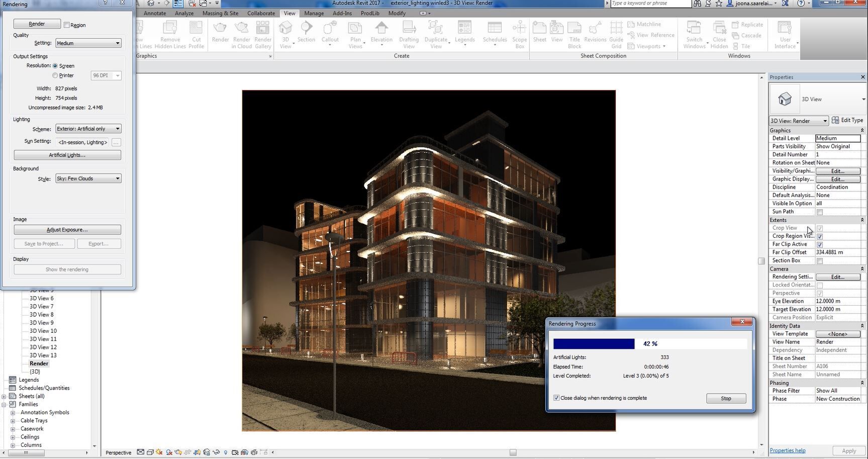This screenshot has width=868, height=459.
Task: Open Render in Cloud
Action: click(x=241, y=33)
